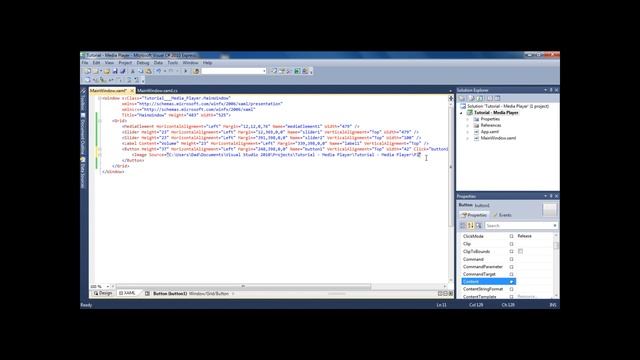The image size is (640, 360).
Task: Click the Undo arrow icon
Action: pos(158,71)
